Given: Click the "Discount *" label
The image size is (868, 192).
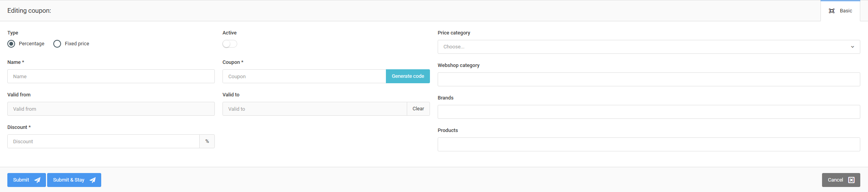Looking at the screenshot, I should 19,127.
